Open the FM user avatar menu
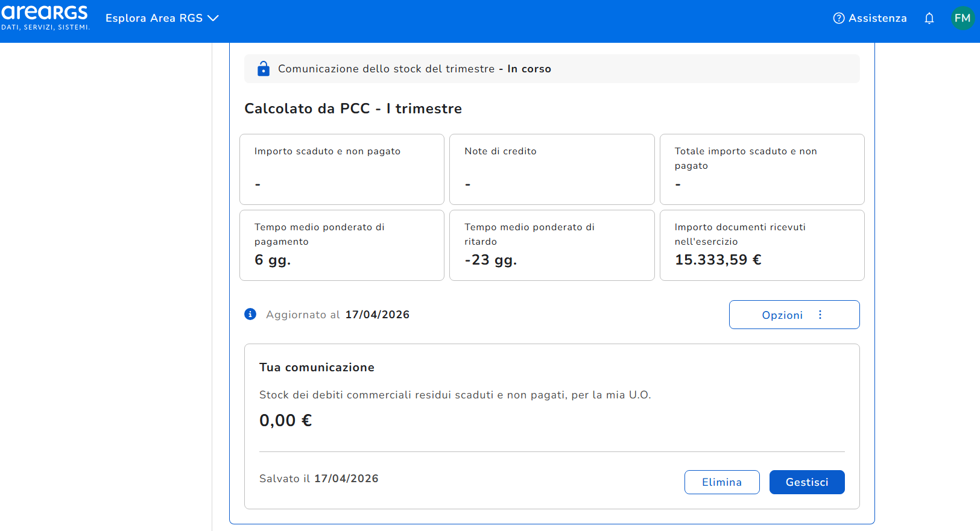 963,18
